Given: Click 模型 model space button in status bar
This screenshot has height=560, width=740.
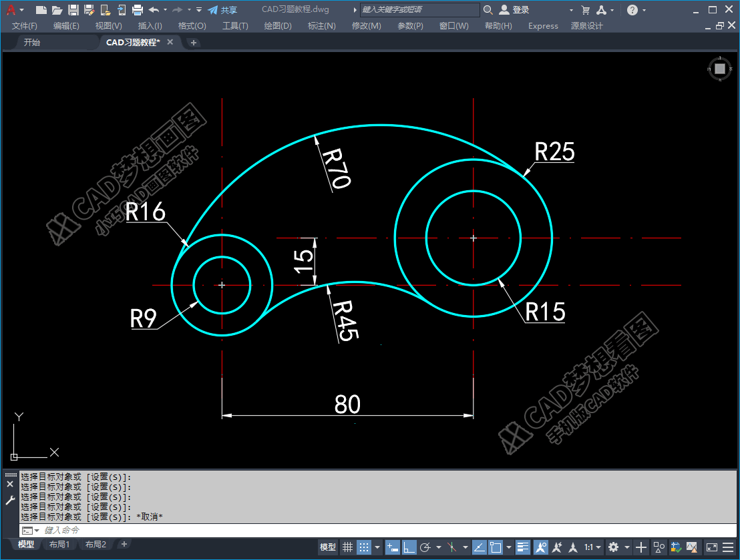Looking at the screenshot, I should [328, 547].
